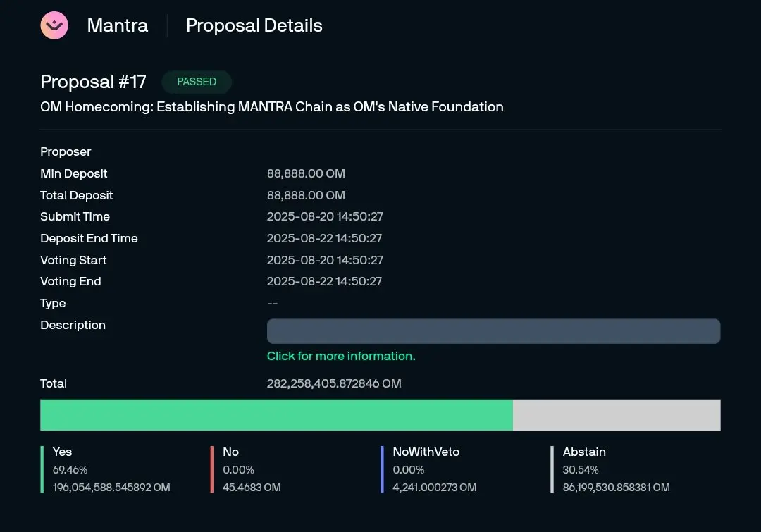Select the Abstain amount 86,199,530.858381 OM
Viewport: 761px width, 532px height.
tap(617, 488)
